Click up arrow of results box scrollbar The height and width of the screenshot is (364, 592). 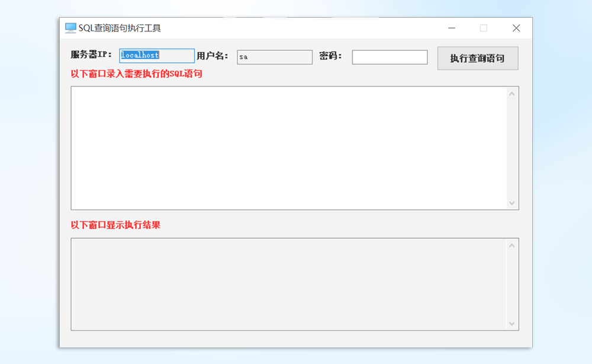click(x=512, y=245)
